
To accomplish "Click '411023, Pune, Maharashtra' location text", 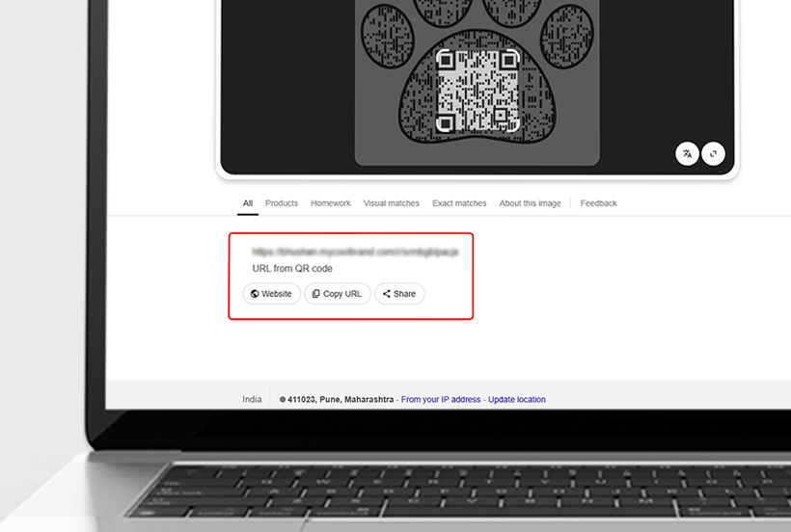I will tap(341, 399).
